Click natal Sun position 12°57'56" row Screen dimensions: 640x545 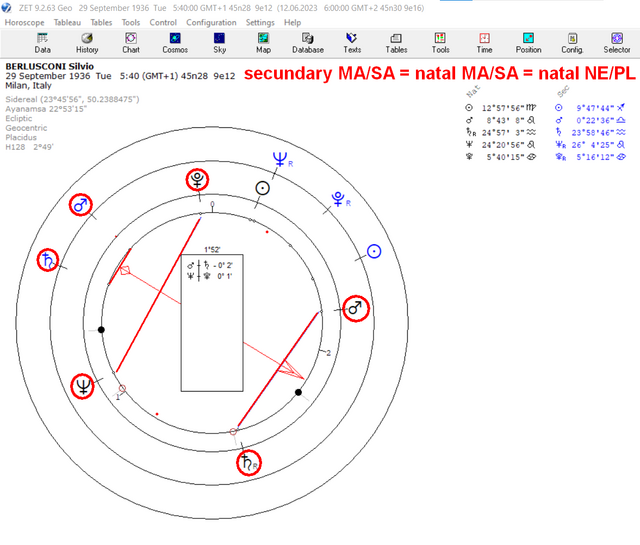(x=500, y=108)
